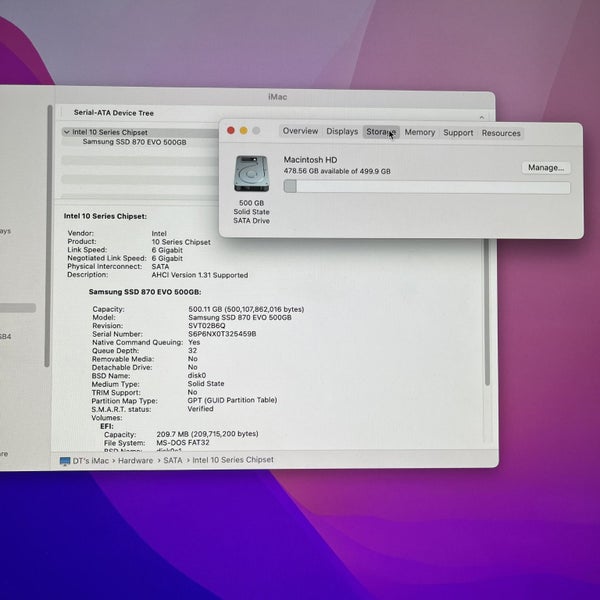Click the revision value SVT02B6Q
Screen dimensions: 600x600
coord(207,326)
